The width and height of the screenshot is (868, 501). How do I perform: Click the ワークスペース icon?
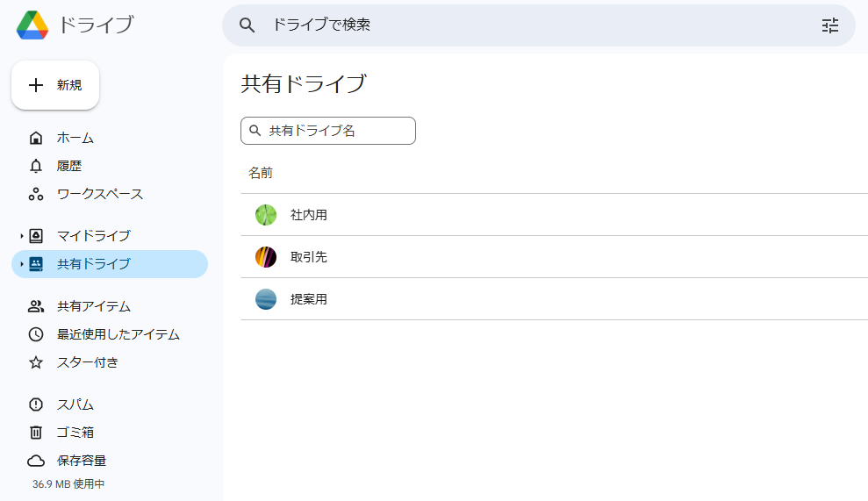tap(36, 194)
